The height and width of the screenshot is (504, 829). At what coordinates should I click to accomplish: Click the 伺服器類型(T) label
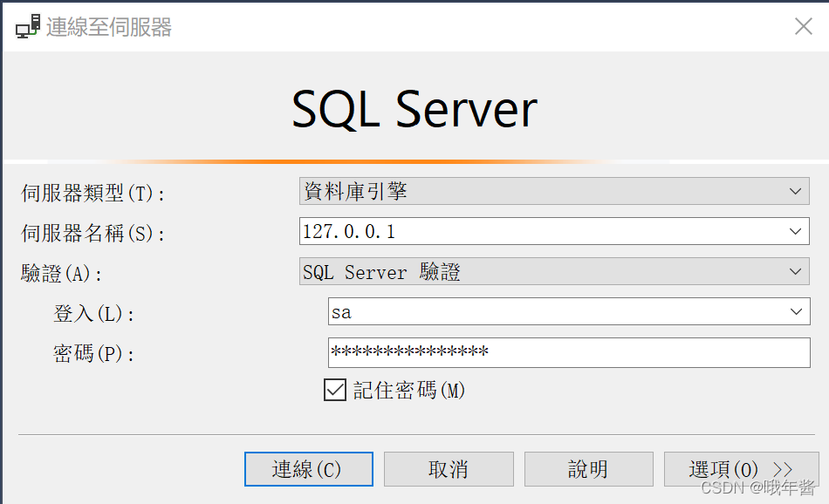tap(92, 194)
